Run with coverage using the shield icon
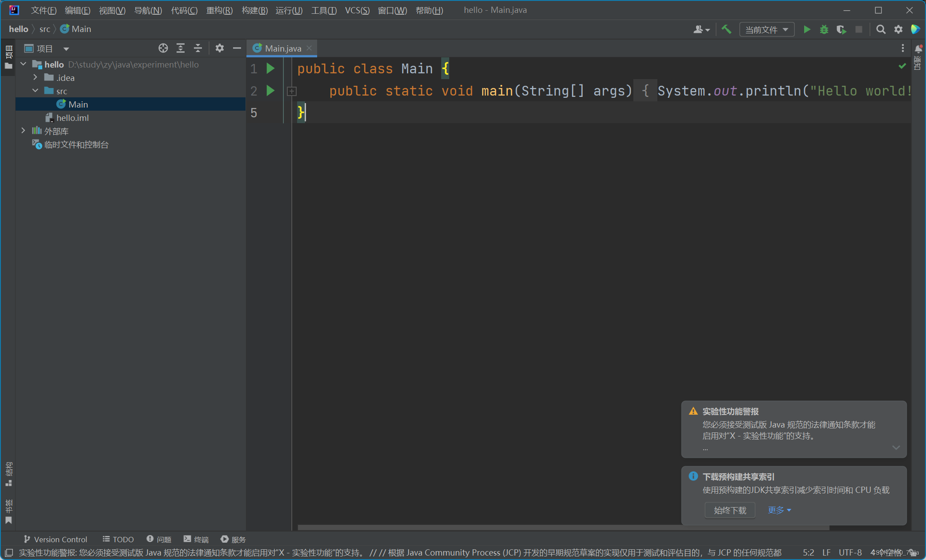Screen dimensions: 926x560 coord(841,29)
